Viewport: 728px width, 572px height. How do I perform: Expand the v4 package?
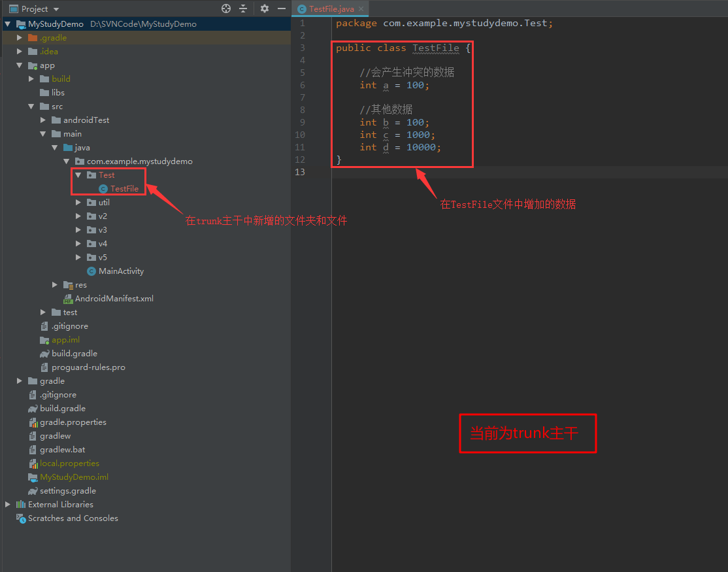[78, 243]
